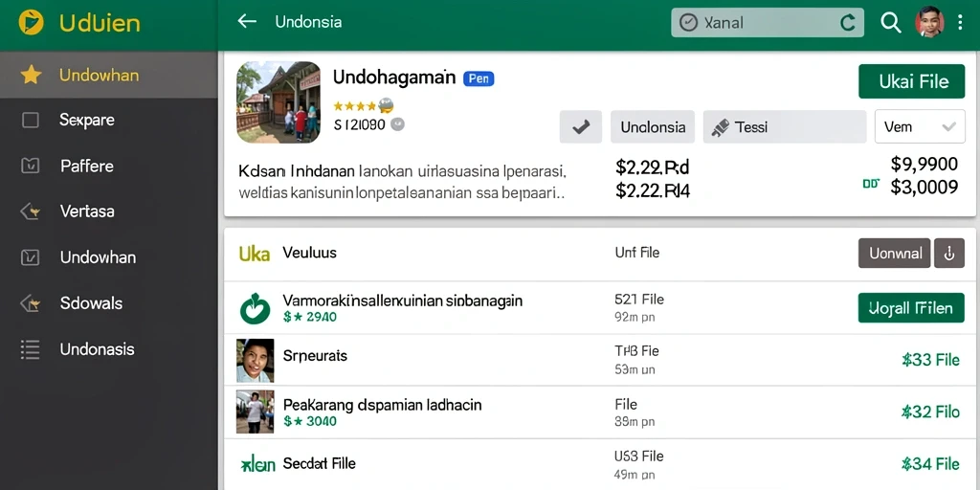Click the Unf File label

(x=636, y=253)
